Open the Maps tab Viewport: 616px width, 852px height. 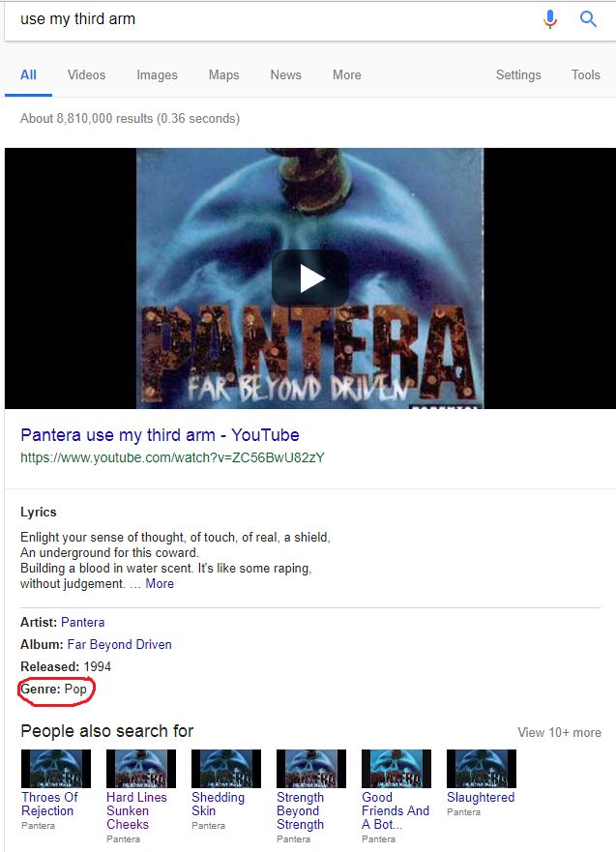click(x=223, y=74)
